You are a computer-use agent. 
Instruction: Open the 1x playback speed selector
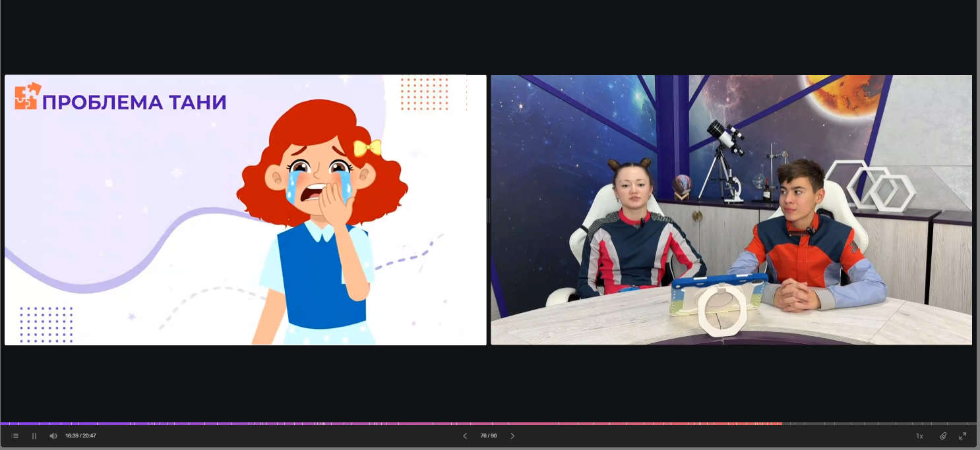(919, 436)
